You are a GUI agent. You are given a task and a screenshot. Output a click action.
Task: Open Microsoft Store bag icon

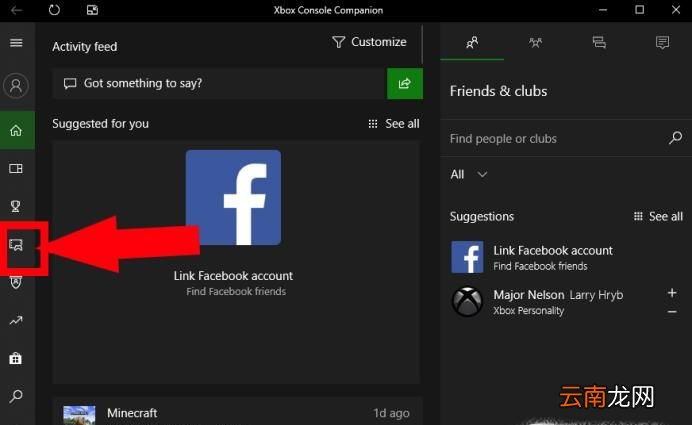(x=16, y=358)
